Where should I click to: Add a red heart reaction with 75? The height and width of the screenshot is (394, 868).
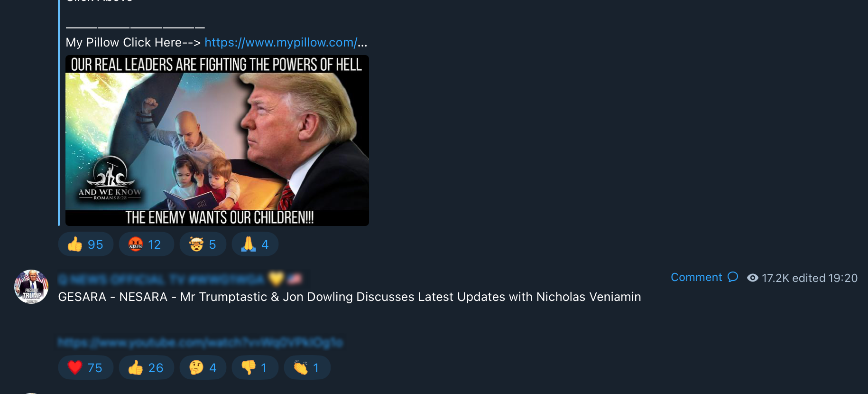click(85, 368)
